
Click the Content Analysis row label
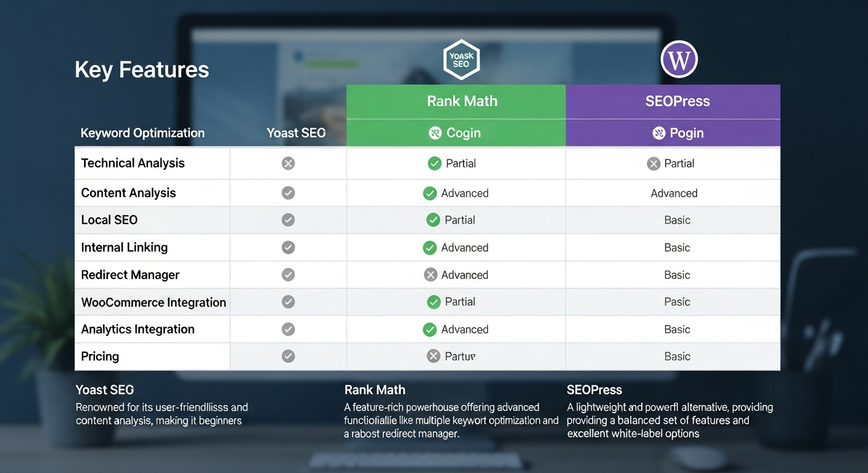[x=128, y=193]
